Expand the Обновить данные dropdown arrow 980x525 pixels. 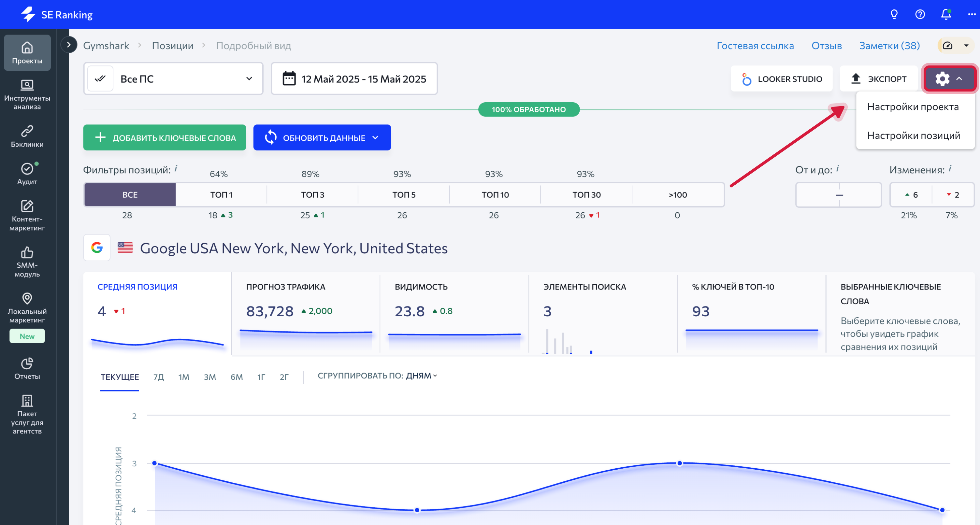tap(376, 138)
